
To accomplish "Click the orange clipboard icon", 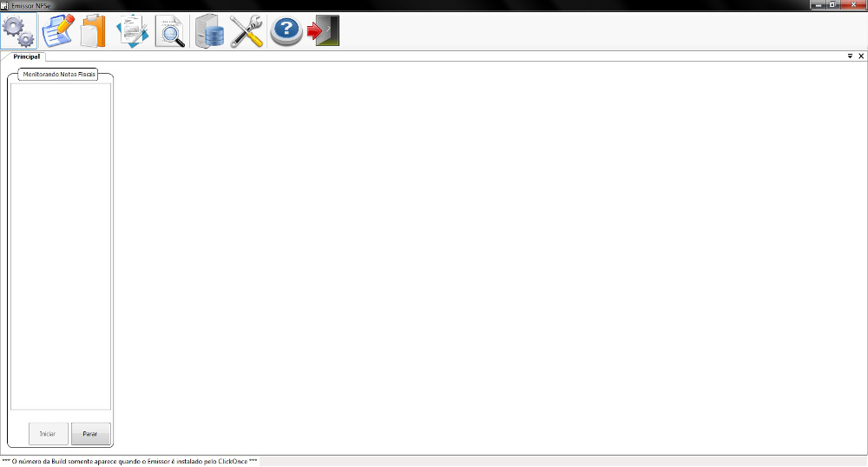I will [94, 31].
